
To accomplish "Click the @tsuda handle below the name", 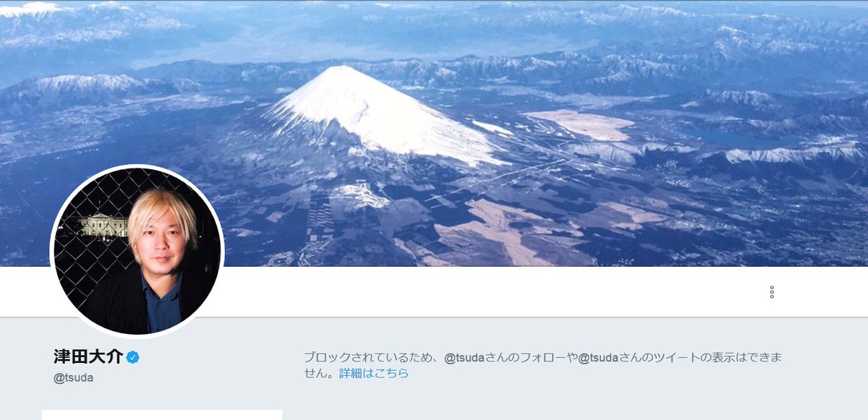I will pos(73,378).
